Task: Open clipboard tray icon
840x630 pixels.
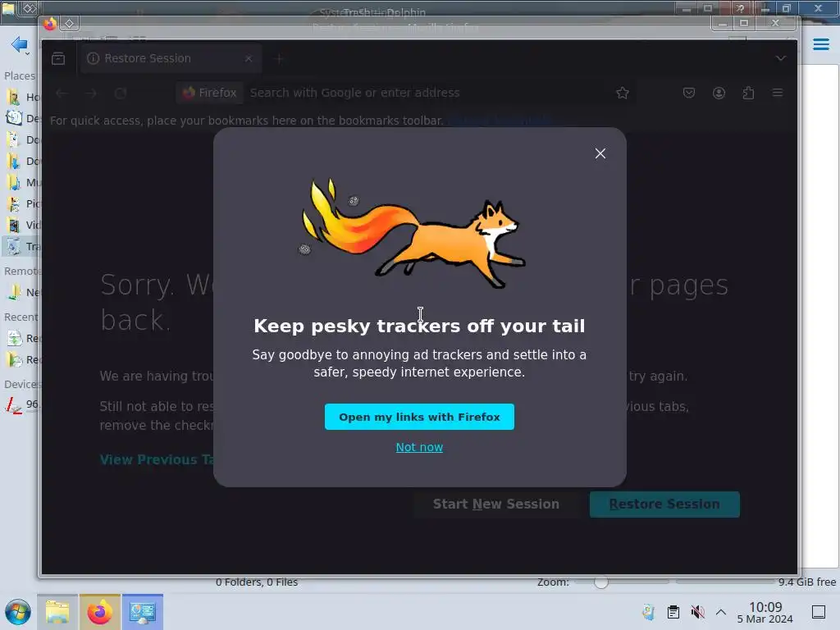Action: [x=673, y=612]
